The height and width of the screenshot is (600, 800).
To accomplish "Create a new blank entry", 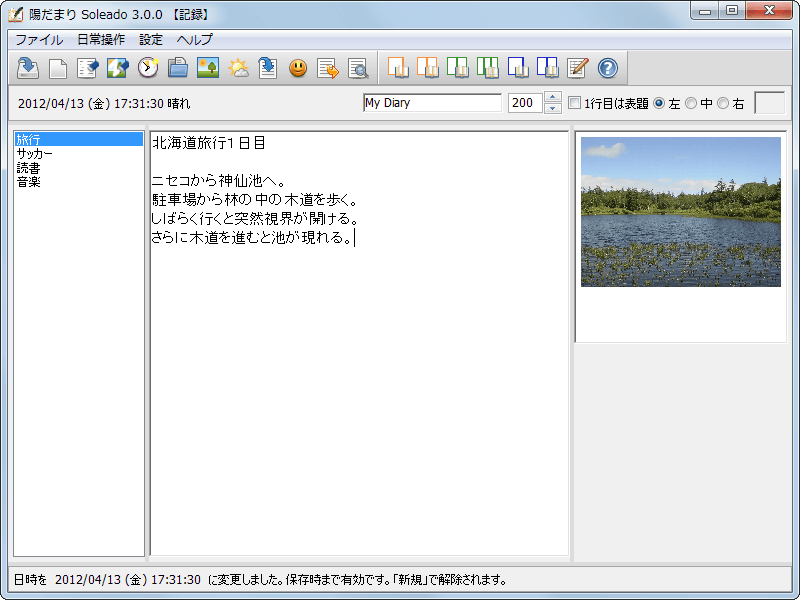I will pyautogui.click(x=58, y=68).
